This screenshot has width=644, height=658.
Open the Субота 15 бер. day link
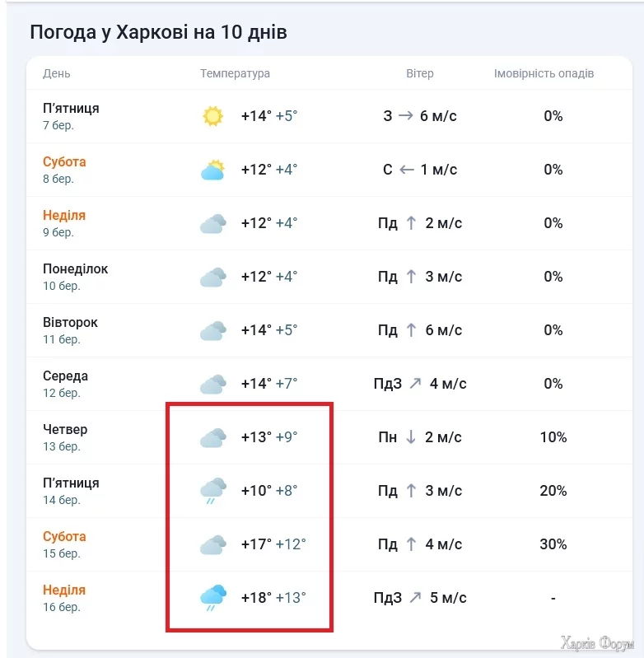tap(64, 537)
